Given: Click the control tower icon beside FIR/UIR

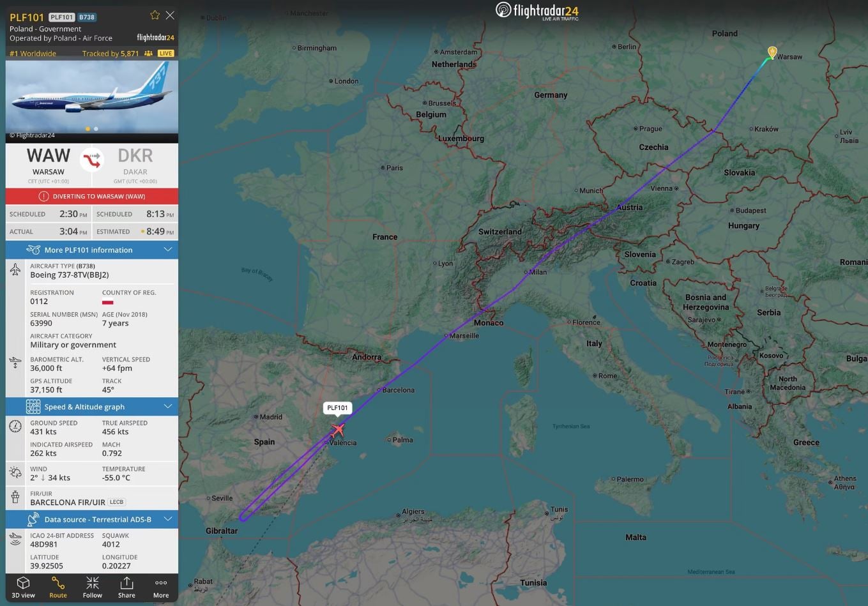Looking at the screenshot, I should point(15,497).
